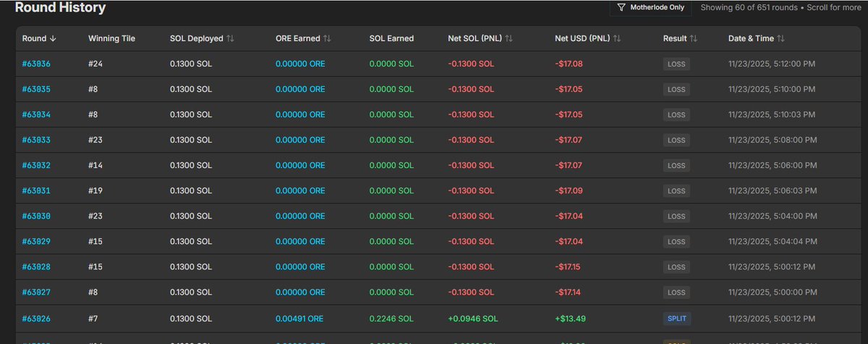Open round #63032 link
The height and width of the screenshot is (344, 868).
tap(36, 165)
